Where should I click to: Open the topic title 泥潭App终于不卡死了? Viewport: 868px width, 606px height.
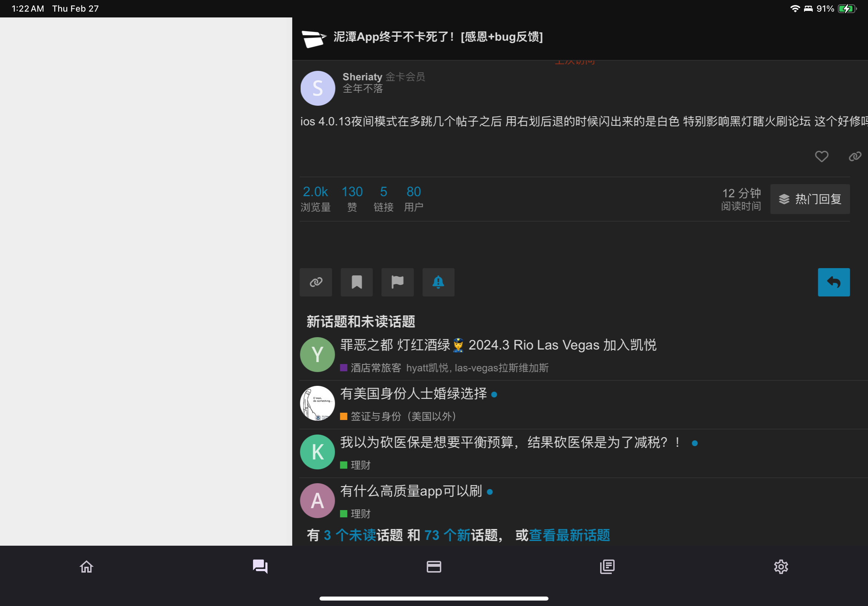click(x=438, y=37)
